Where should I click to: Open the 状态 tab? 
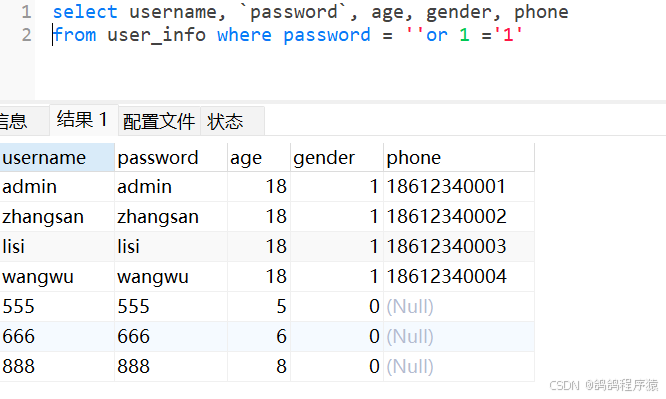tap(232, 122)
